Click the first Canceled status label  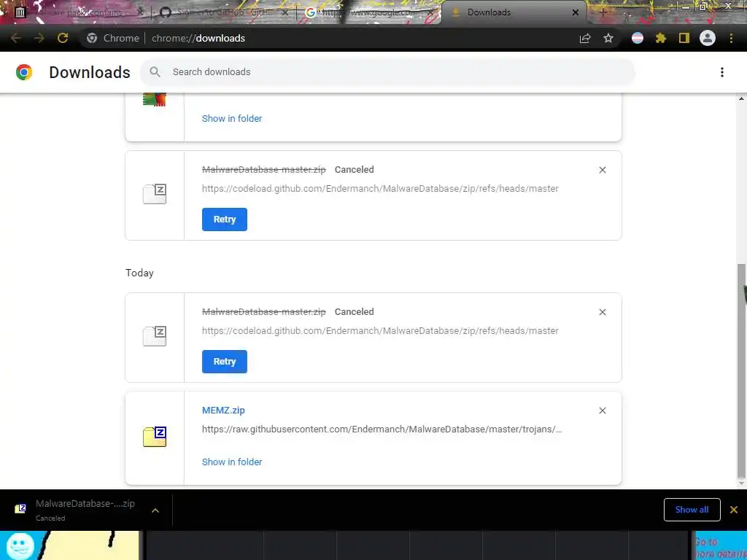(355, 170)
